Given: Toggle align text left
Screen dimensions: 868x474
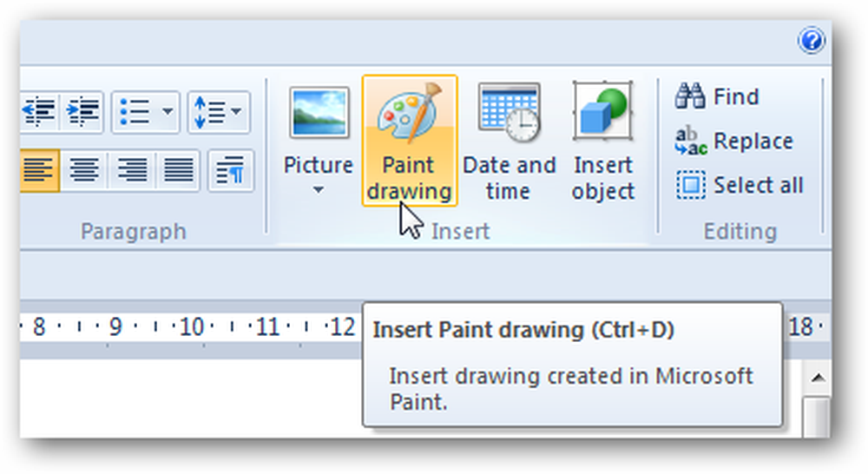Looking at the screenshot, I should [x=39, y=169].
